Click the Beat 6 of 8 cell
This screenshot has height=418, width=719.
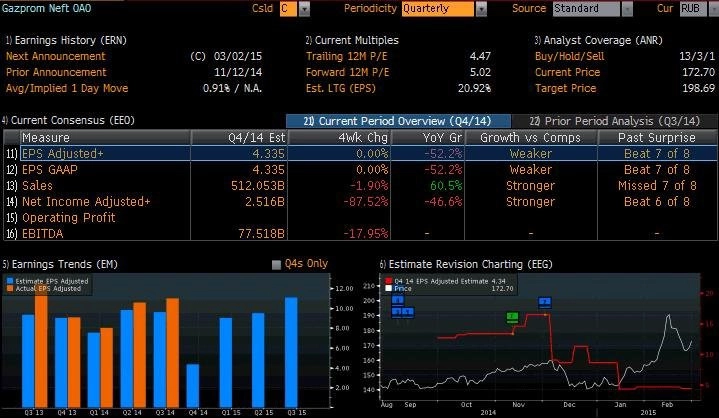(657, 202)
